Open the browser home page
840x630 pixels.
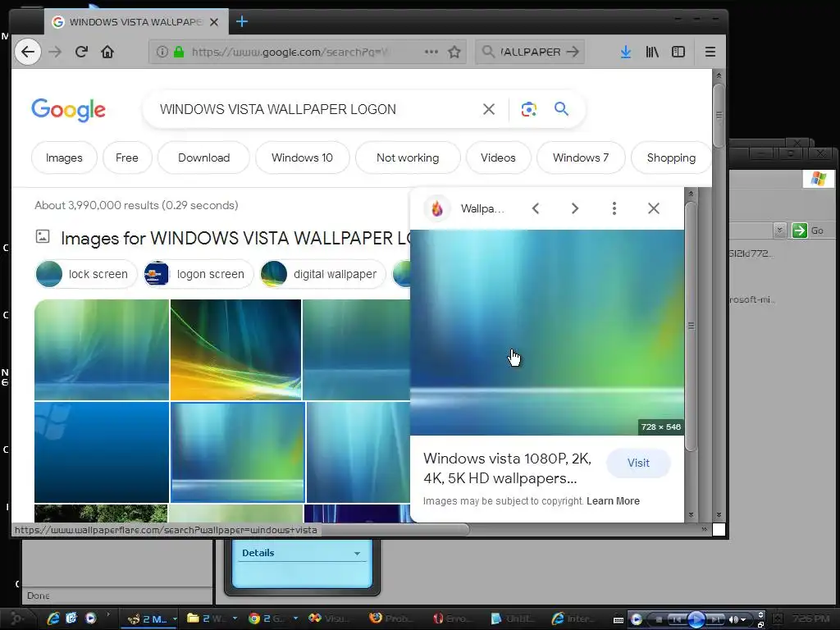click(107, 52)
